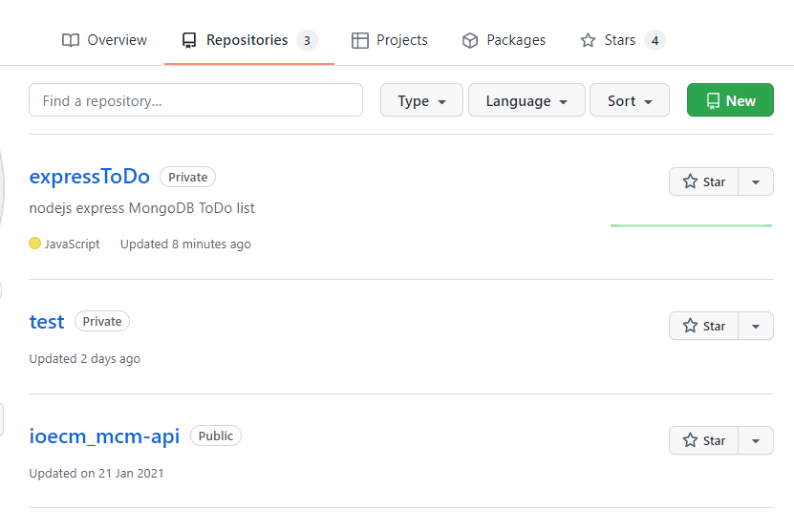Click the Projects table icon

click(359, 40)
